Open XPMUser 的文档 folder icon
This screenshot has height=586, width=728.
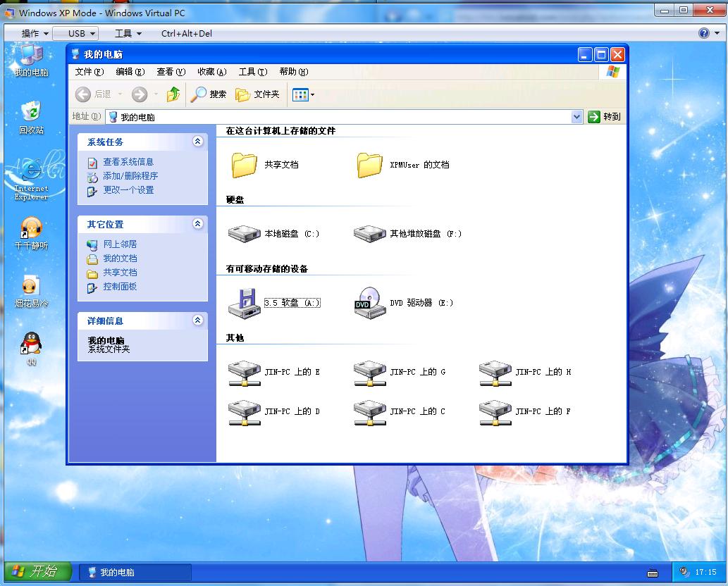tap(369, 166)
